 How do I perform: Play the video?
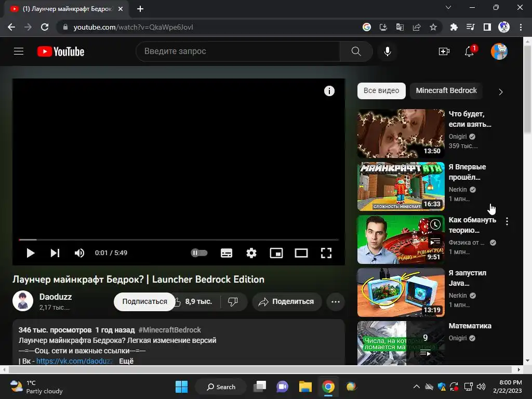pos(31,253)
